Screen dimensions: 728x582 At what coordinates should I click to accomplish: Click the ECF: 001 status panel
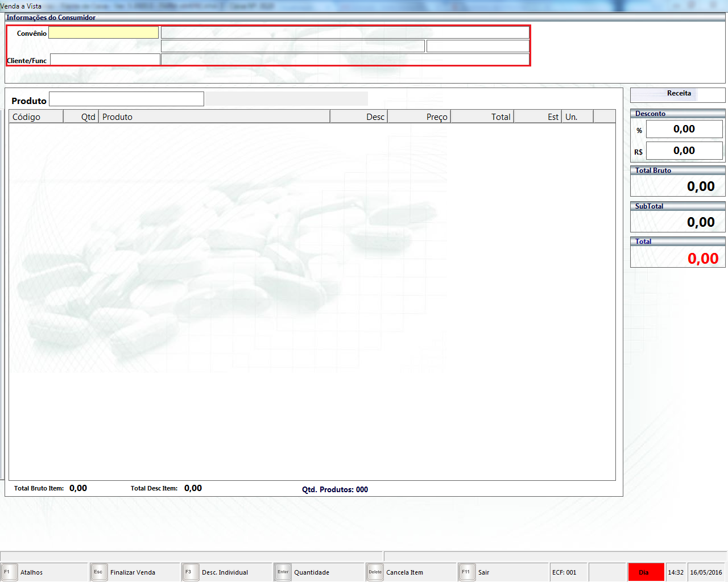click(x=568, y=572)
